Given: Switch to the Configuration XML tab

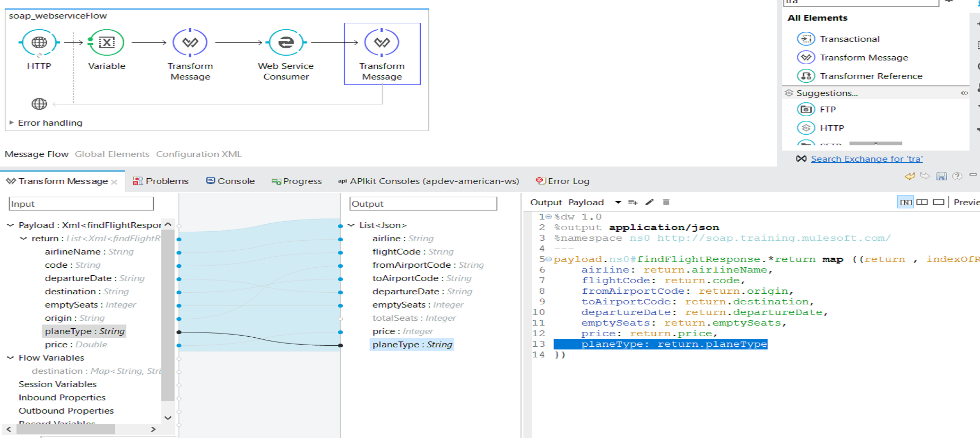Looking at the screenshot, I should click(198, 154).
